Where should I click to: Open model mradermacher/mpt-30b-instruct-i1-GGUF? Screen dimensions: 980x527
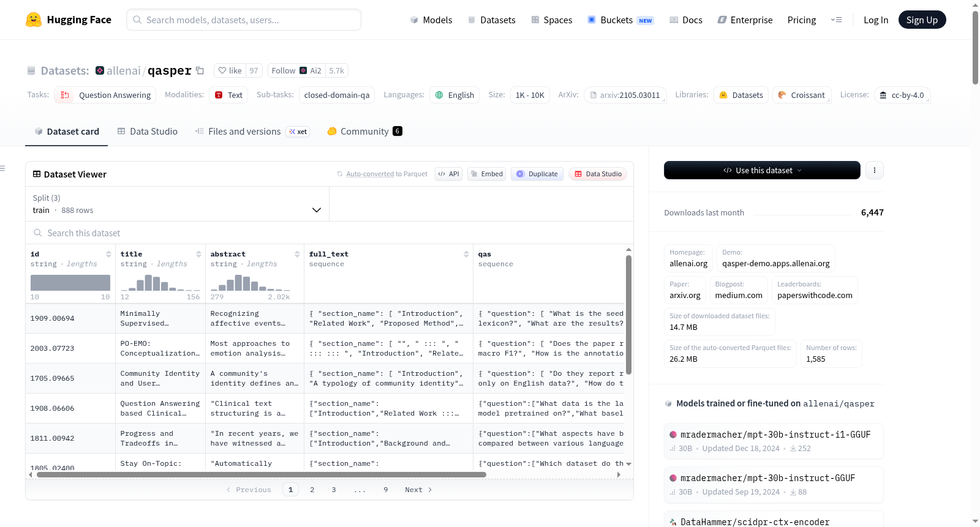[774, 441]
